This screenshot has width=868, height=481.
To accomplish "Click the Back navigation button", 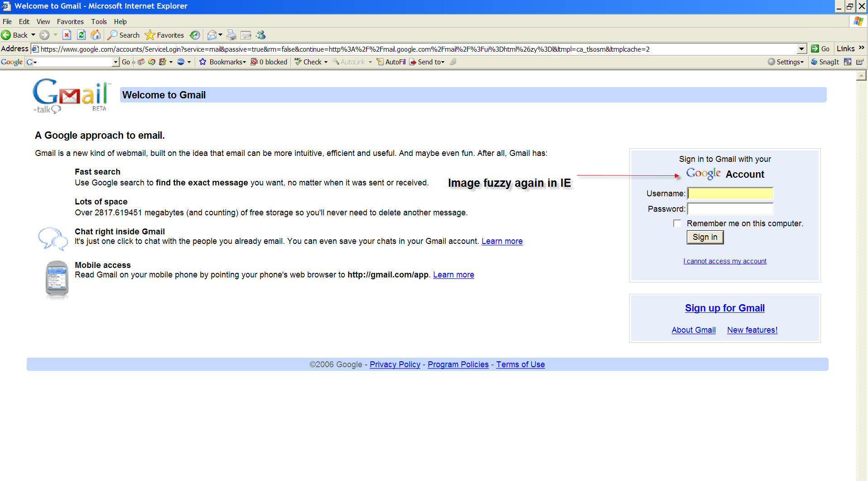I will tap(14, 35).
